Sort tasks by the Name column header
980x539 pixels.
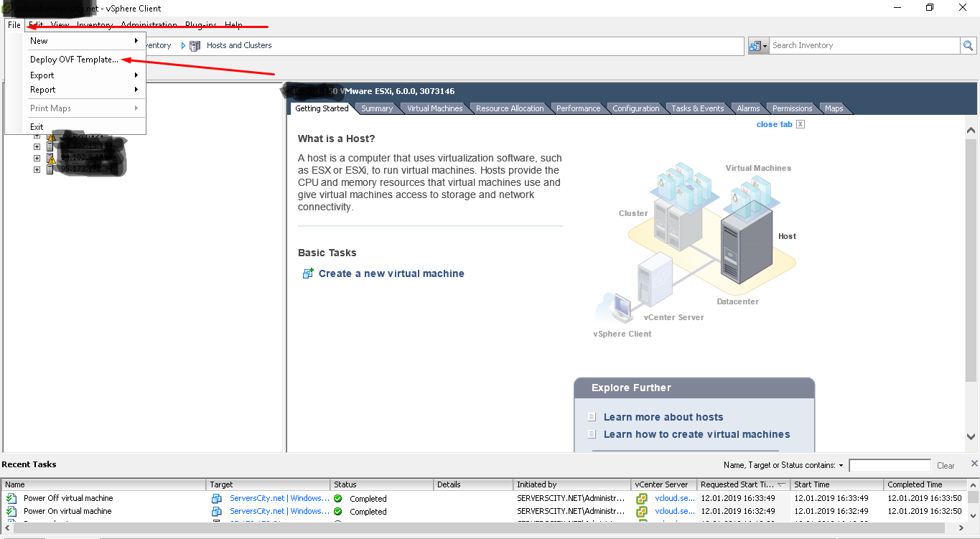(103, 484)
